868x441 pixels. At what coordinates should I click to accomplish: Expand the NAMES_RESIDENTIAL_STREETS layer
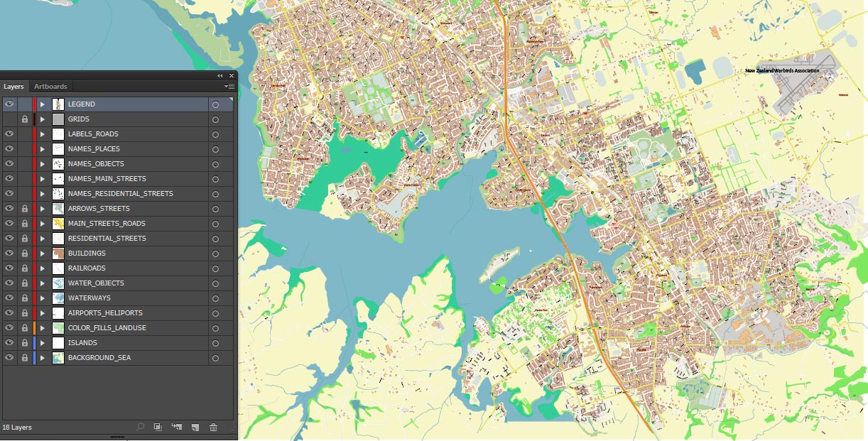coord(43,194)
